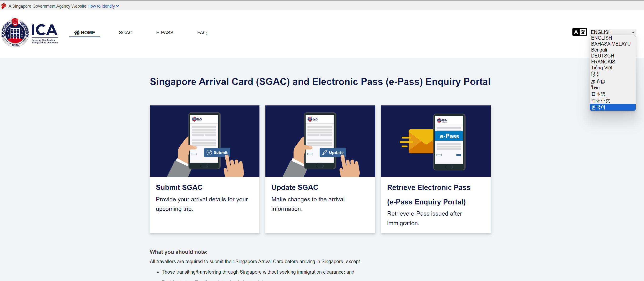Click the language translation icon
Screen dimensions: 644x281
579,32
